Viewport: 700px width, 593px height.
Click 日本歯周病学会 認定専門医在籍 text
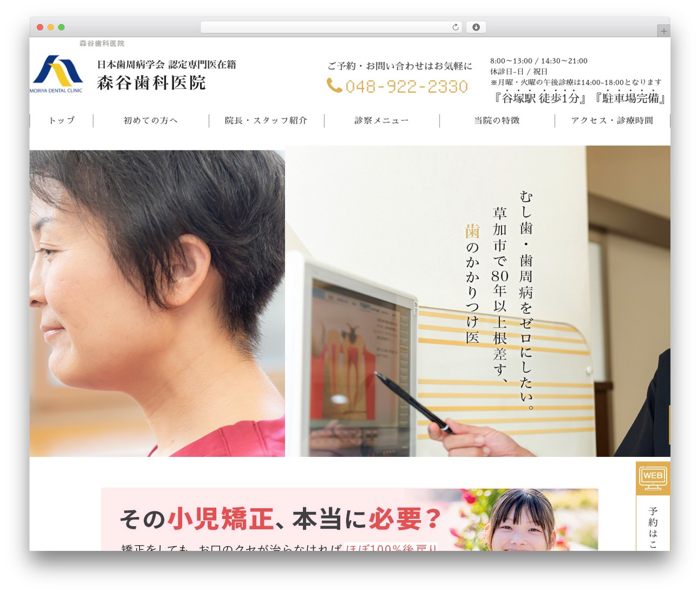click(x=167, y=65)
